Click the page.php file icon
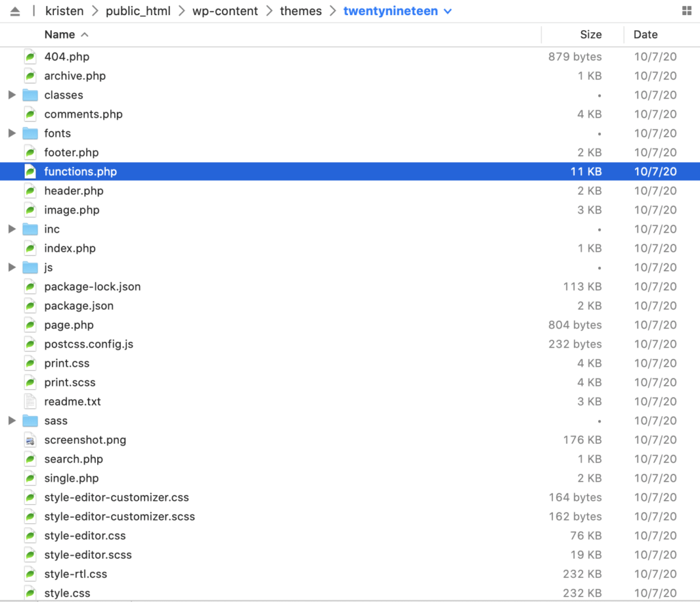 coord(30,325)
